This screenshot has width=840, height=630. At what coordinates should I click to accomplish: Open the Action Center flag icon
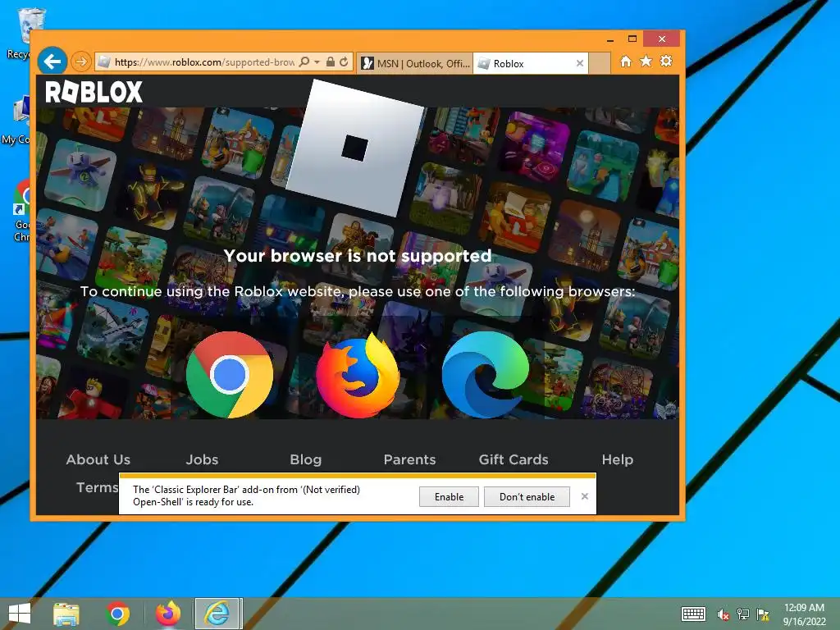(x=763, y=614)
